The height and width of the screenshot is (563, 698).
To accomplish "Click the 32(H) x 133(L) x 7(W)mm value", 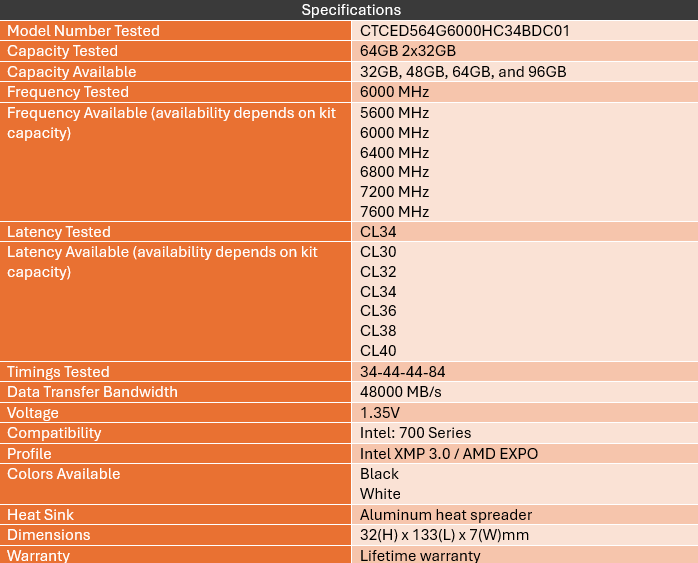I will [444, 535].
